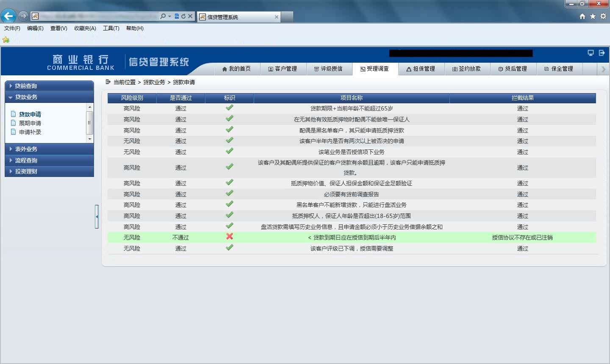
Task: Click the 项目名称 column header
Action: (x=352, y=98)
